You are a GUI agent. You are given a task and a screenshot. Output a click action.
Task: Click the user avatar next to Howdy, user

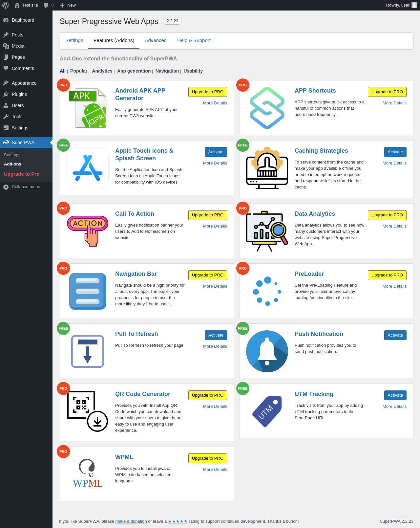414,5
